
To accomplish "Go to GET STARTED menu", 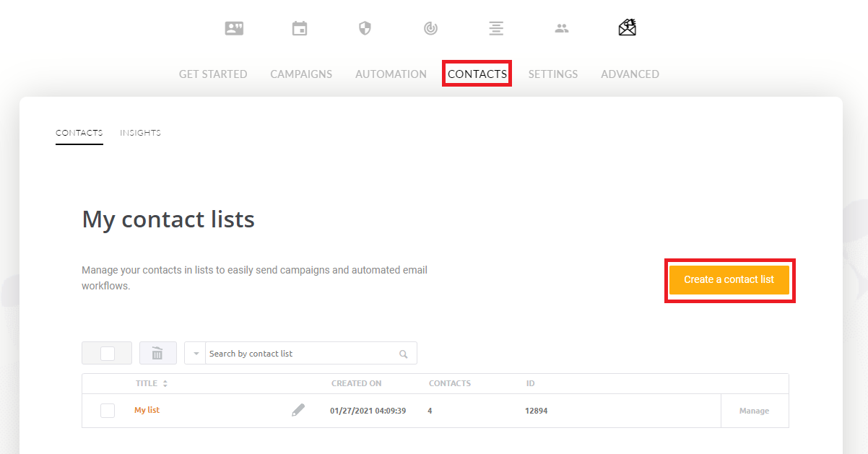I will point(213,74).
